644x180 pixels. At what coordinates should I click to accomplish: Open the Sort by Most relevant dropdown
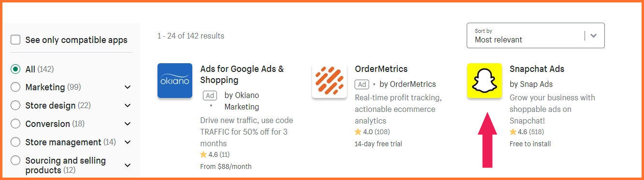pyautogui.click(x=535, y=36)
